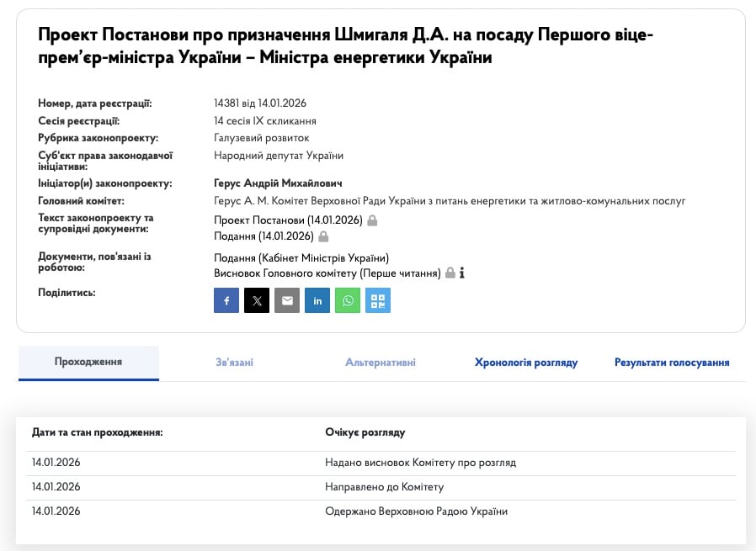
Task: Go to the Результати голосування tab
Action: (672, 363)
